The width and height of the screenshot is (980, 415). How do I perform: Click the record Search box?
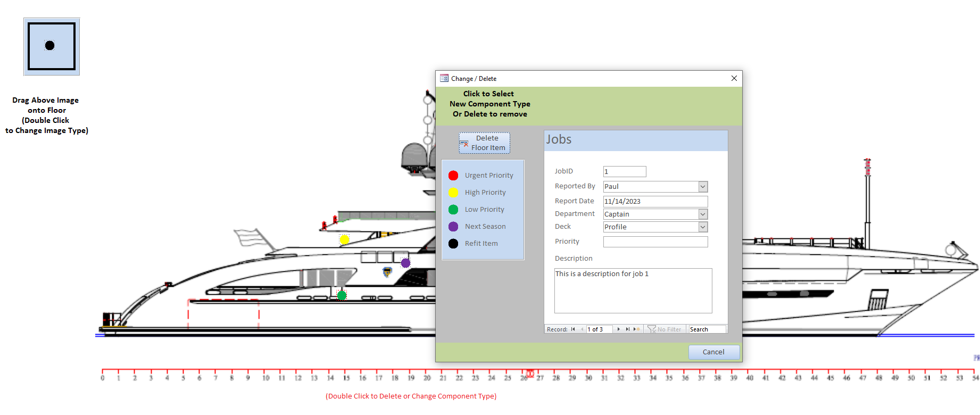point(707,329)
